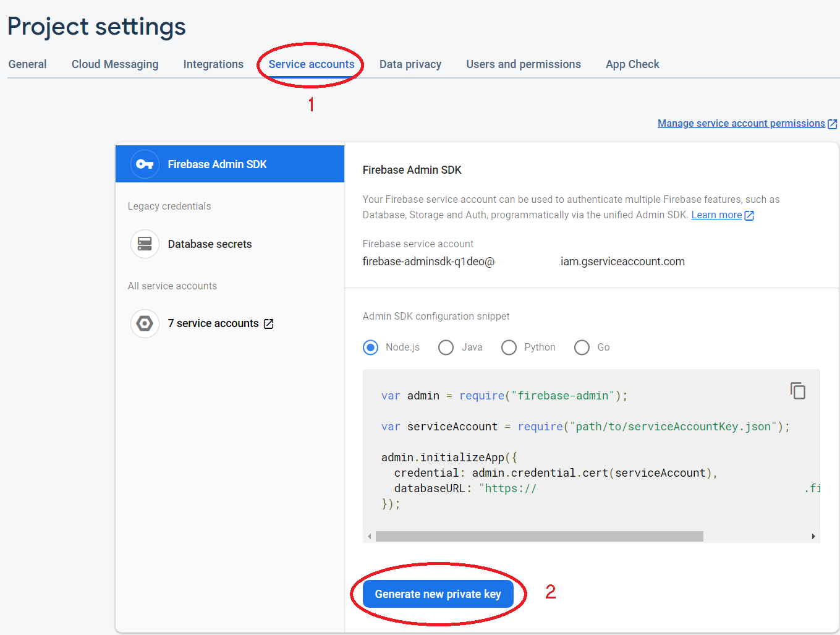The height and width of the screenshot is (635, 840).
Task: Select the Go radio button
Action: coord(582,347)
